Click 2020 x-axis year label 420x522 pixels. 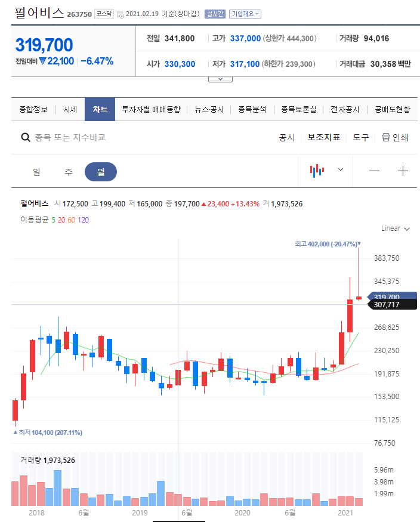pyautogui.click(x=242, y=512)
